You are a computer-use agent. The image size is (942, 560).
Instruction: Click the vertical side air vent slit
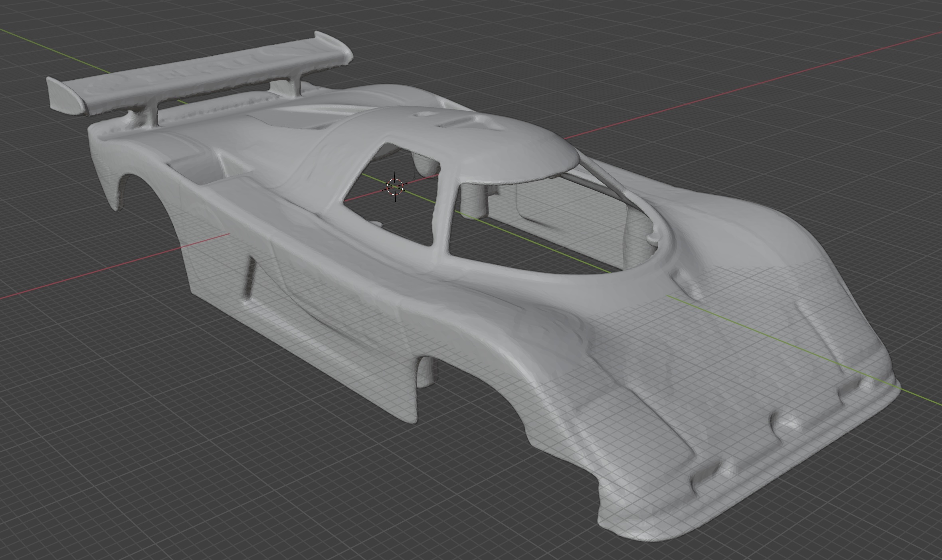coord(249,277)
